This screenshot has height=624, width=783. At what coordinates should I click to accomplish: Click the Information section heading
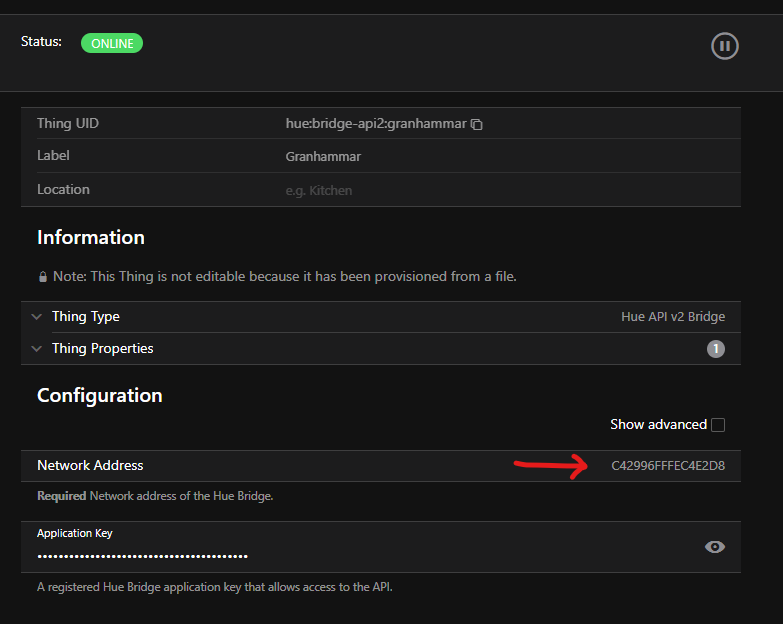[x=91, y=238]
